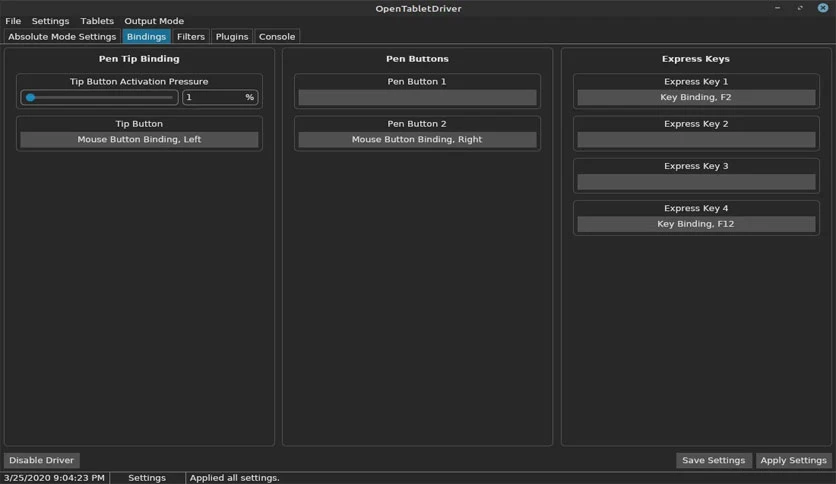Click the 'Applied all settings.' status message
836x484 pixels.
pyautogui.click(x=235, y=478)
